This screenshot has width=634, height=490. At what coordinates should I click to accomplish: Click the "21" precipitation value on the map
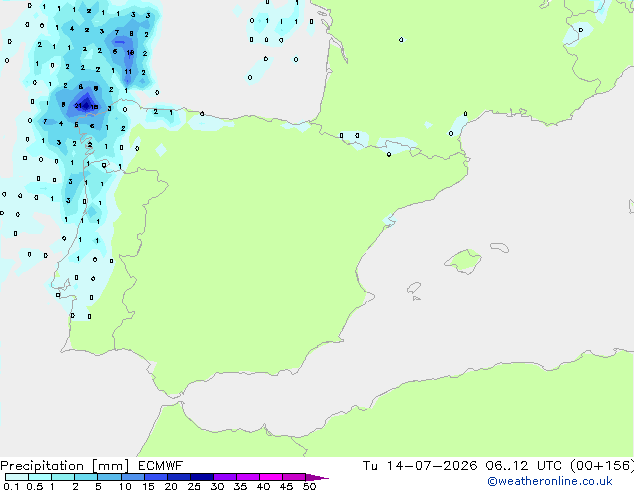78,106
